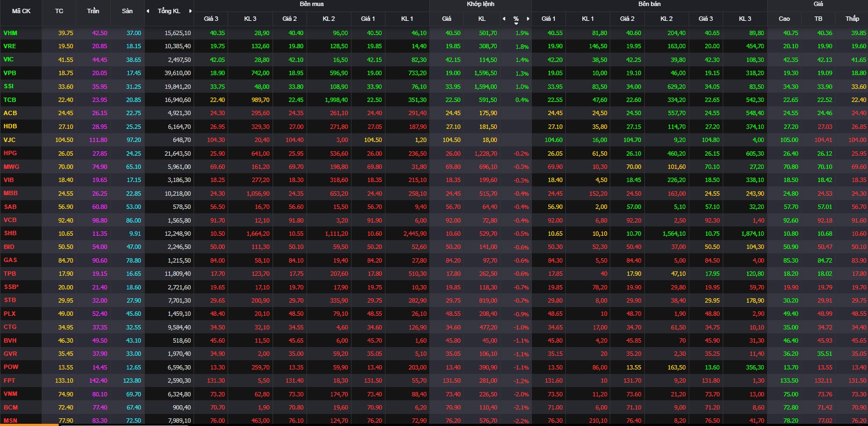Click Bên mua group header
This screenshot has height=426, width=868.
[311, 4]
